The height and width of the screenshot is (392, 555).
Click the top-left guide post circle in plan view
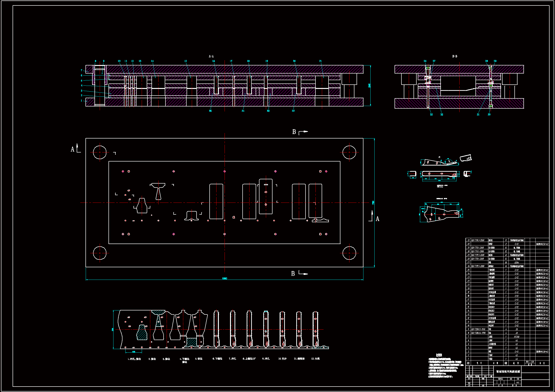coord(100,152)
